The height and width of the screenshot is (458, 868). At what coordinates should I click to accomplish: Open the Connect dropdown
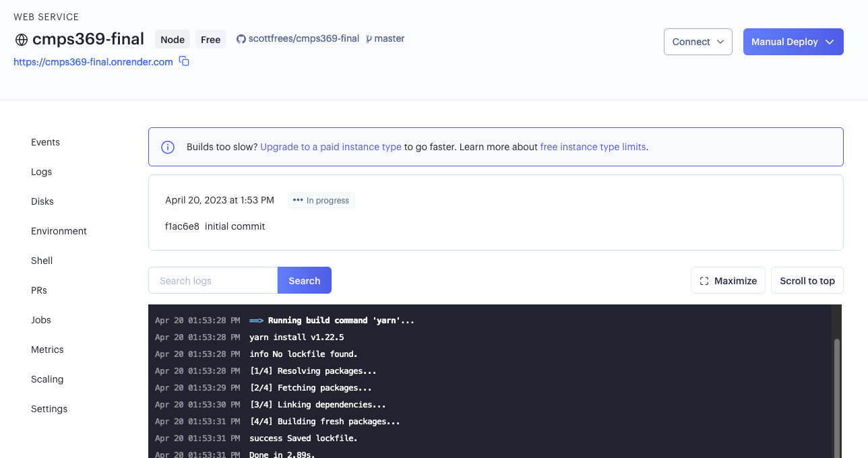(697, 42)
